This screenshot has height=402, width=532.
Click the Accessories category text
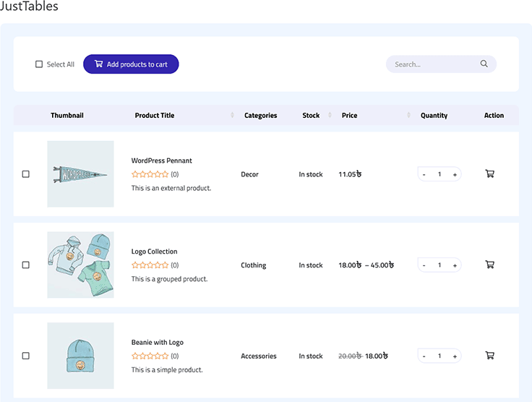(x=259, y=356)
